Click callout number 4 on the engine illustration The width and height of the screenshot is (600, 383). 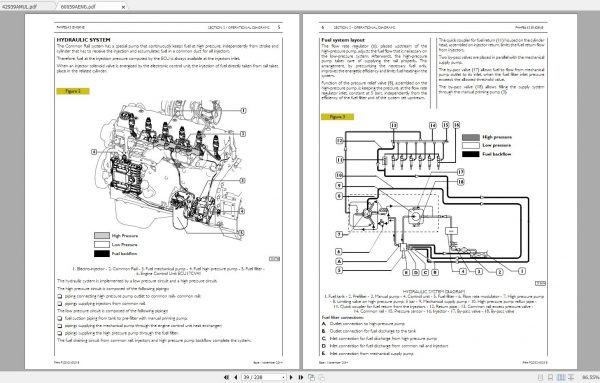coord(242,211)
